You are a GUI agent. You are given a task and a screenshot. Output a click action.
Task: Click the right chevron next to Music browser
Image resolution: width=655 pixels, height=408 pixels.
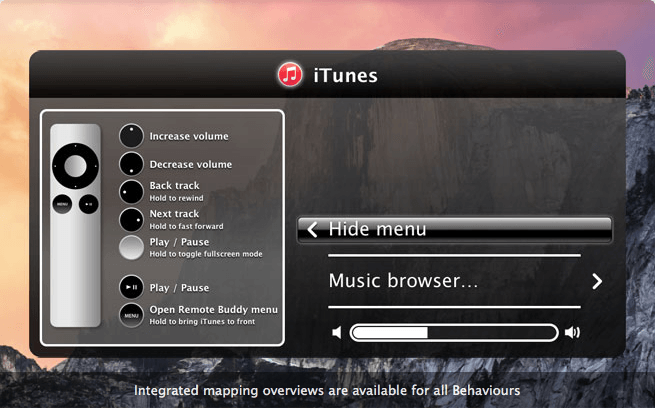(x=597, y=281)
